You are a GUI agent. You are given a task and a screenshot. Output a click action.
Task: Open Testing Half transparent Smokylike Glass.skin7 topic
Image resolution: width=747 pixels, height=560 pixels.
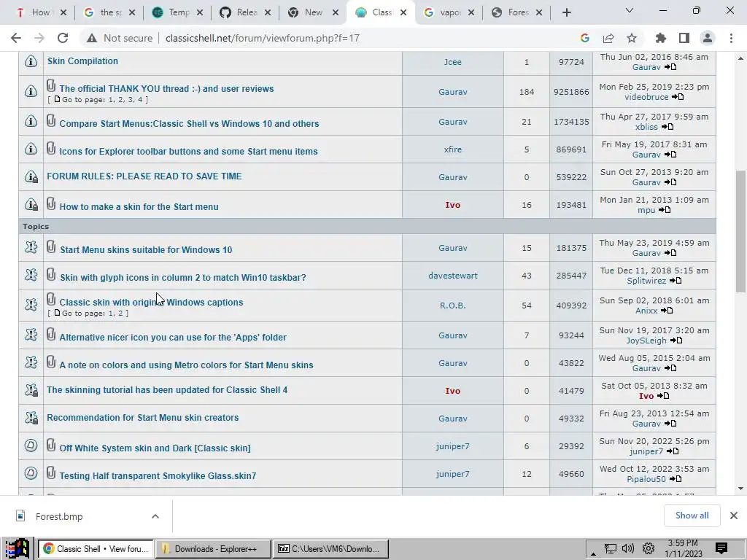click(x=158, y=475)
